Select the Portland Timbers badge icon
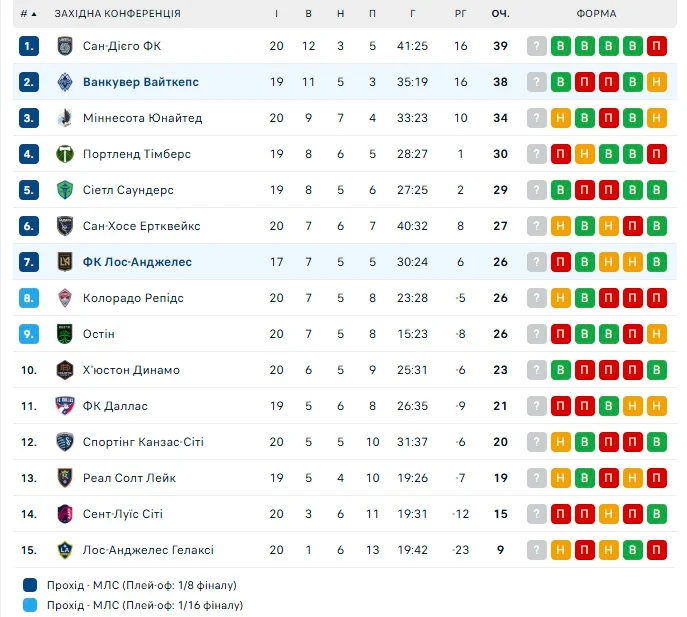This screenshot has height=617, width=687. point(65,154)
